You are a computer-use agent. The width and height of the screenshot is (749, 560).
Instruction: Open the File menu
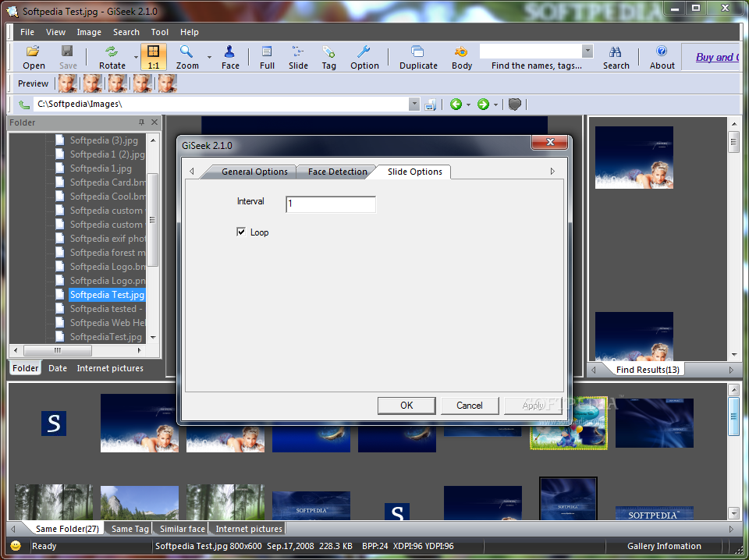(27, 32)
